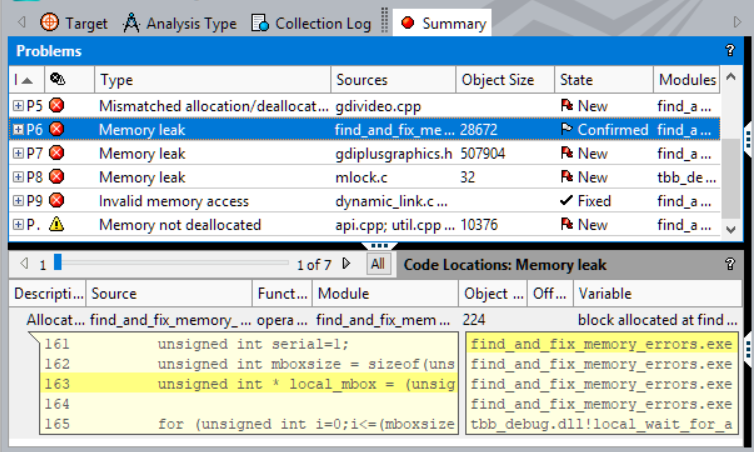754x452 pixels.
Task: Sort problems by State column
Action: 604,79
